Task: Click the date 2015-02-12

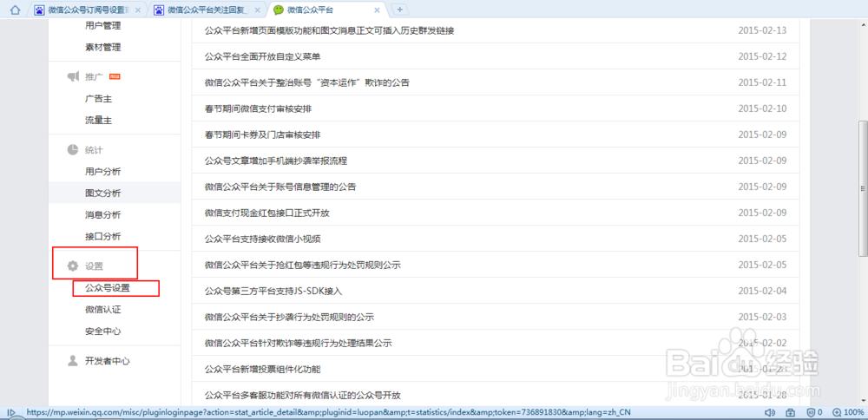Action: tap(762, 56)
